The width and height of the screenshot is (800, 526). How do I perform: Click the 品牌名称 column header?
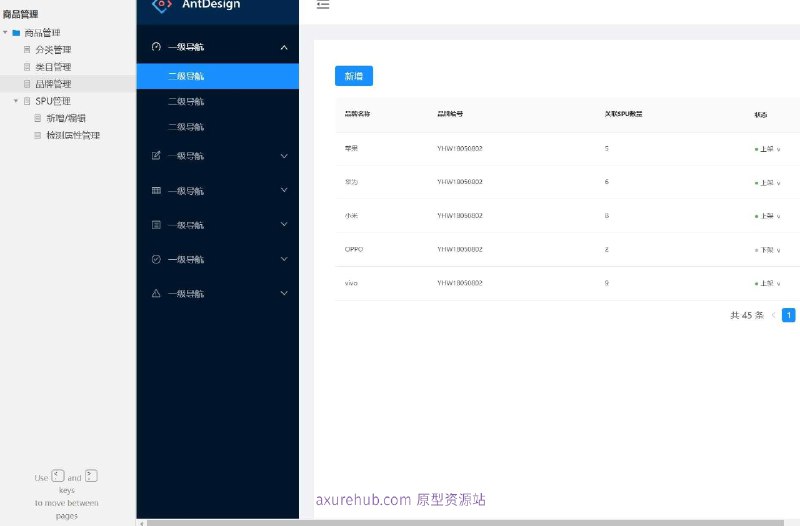(357, 114)
